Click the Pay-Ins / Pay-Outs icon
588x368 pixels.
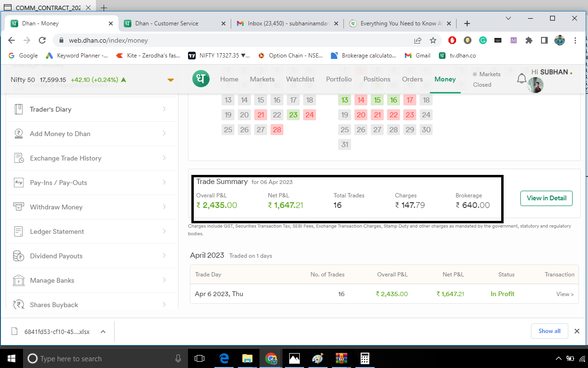19,183
